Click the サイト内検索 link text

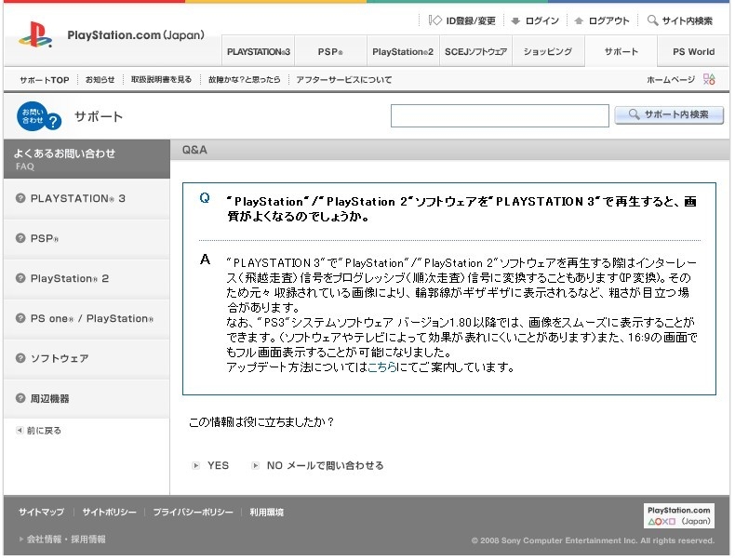687,20
